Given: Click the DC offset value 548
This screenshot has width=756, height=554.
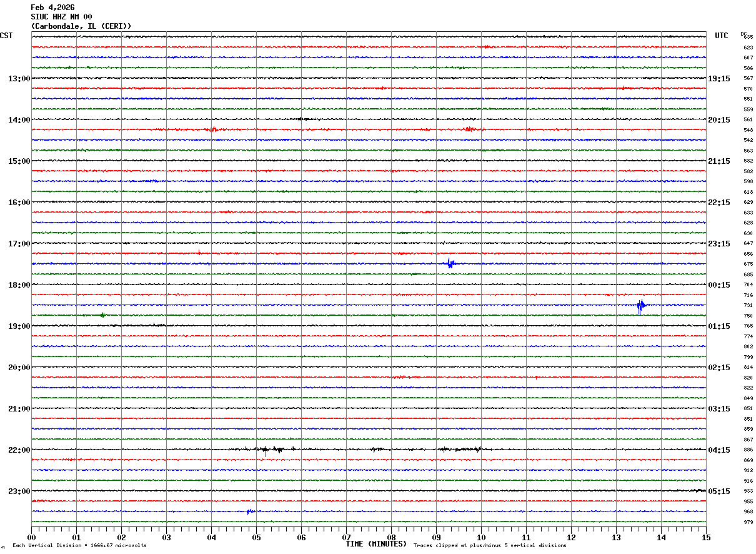Looking at the screenshot, I should (749, 130).
